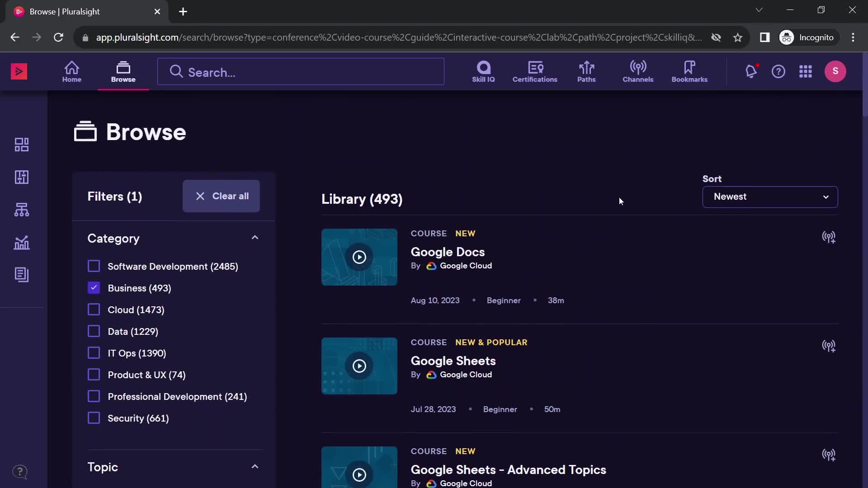868x488 pixels.
Task: Check the Data category filter
Action: 94,331
